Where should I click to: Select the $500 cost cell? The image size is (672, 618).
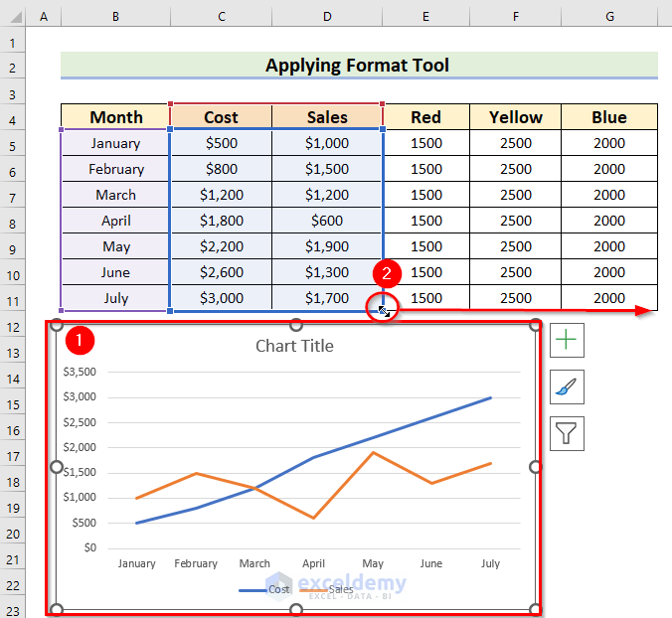tap(221, 143)
